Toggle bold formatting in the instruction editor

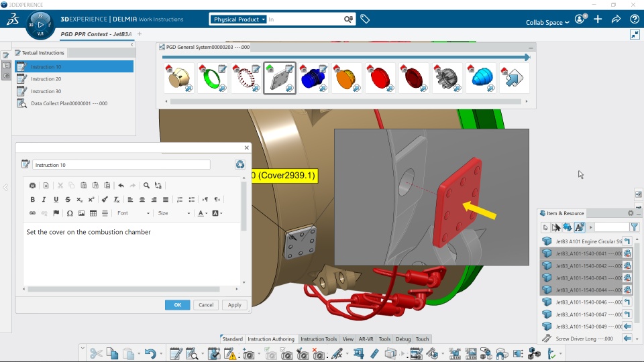[x=32, y=200]
